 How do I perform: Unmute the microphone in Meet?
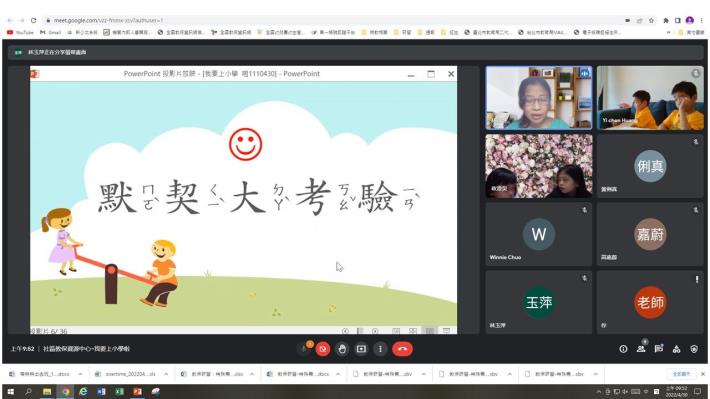click(304, 349)
